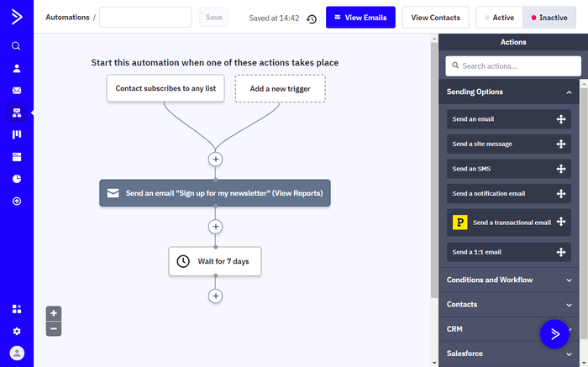Grab move handle for Send a 1:1 email
This screenshot has height=367, width=588.
click(560, 252)
